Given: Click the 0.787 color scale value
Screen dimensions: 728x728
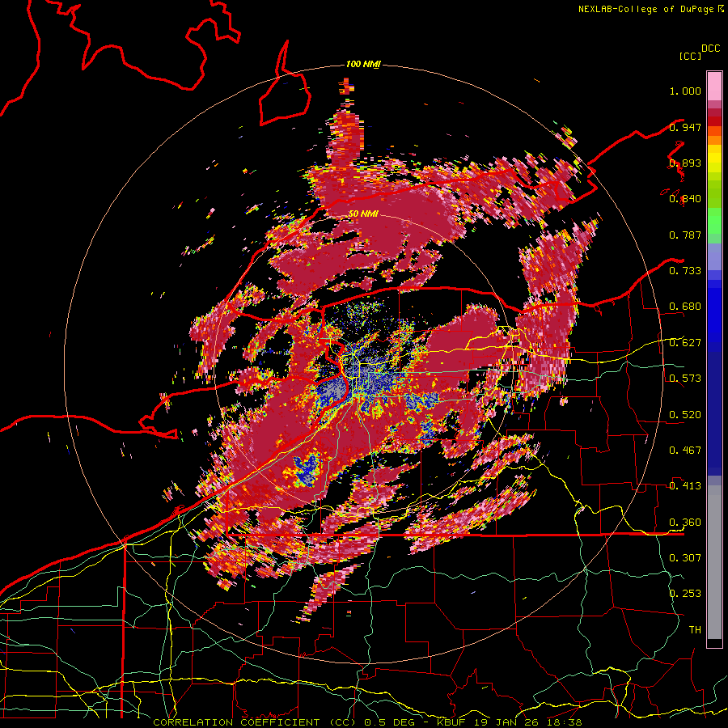Looking at the screenshot, I should pos(685,235).
